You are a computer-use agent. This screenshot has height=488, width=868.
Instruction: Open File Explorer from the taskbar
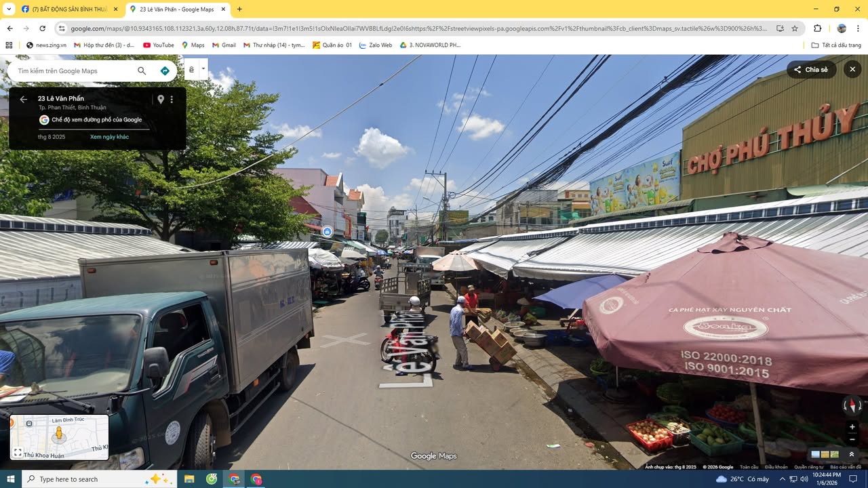[x=189, y=479]
